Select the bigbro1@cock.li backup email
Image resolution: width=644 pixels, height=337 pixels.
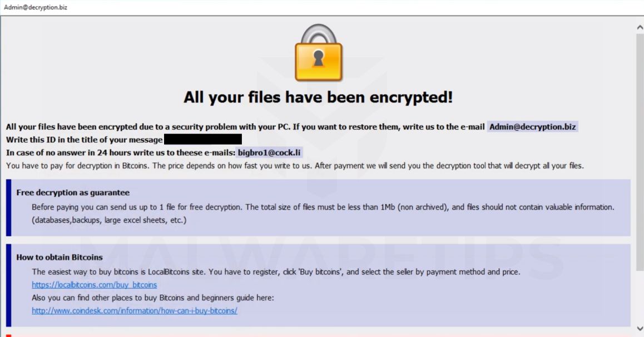(270, 152)
